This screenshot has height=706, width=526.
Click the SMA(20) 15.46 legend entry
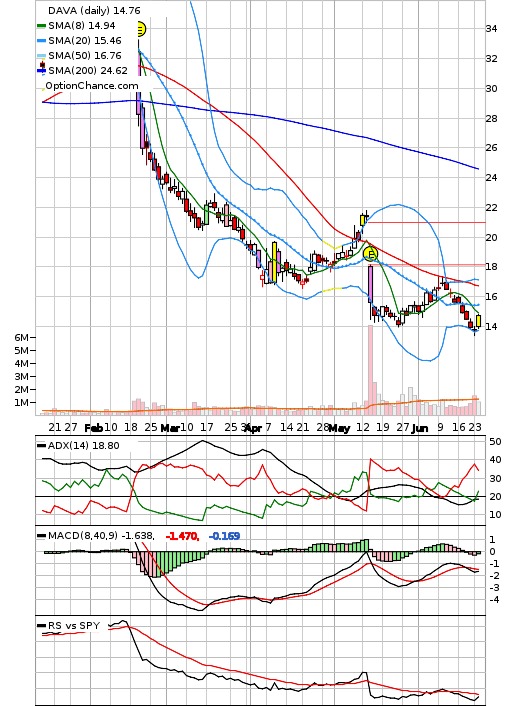(x=85, y=41)
